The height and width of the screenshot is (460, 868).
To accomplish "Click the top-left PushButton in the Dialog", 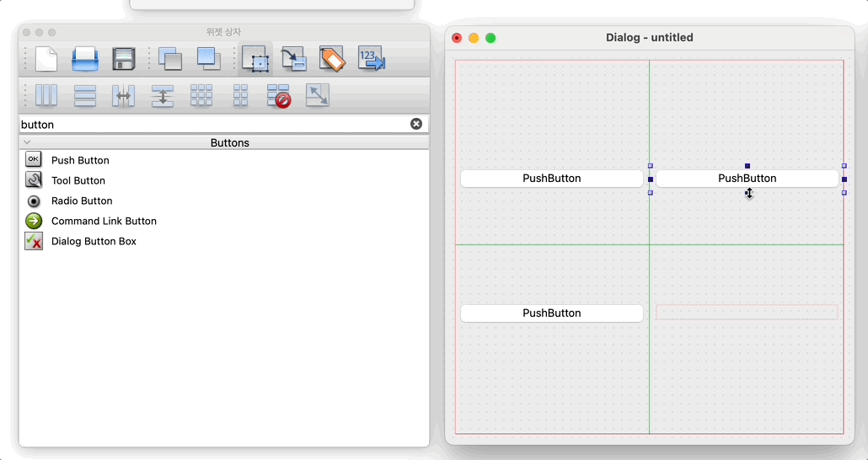I will (552, 179).
